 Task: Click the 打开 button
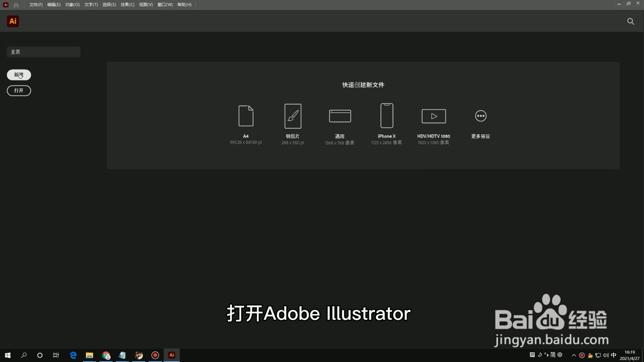(x=19, y=90)
